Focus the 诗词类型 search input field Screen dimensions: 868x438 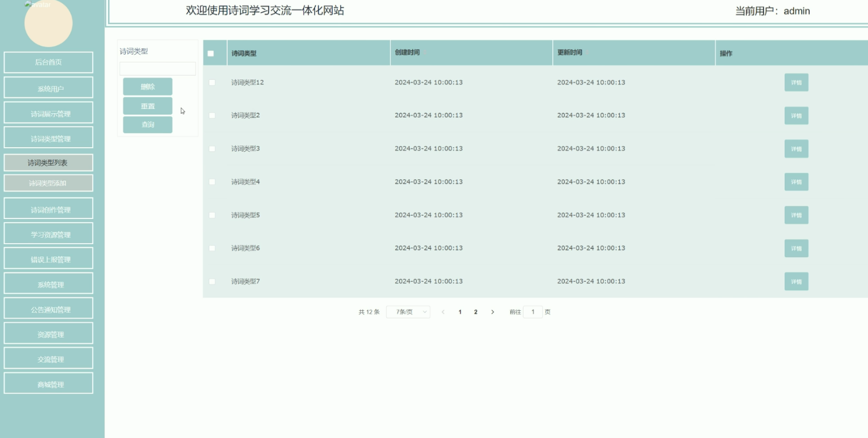coord(158,69)
